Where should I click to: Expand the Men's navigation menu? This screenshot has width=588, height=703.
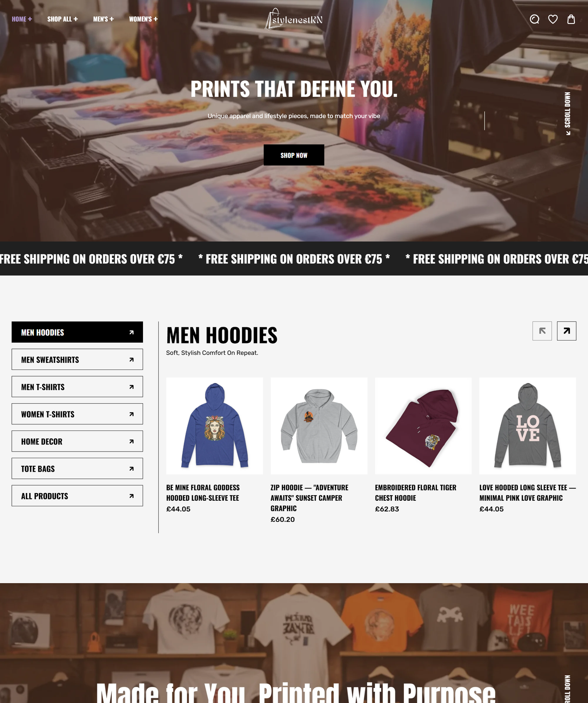coord(103,19)
